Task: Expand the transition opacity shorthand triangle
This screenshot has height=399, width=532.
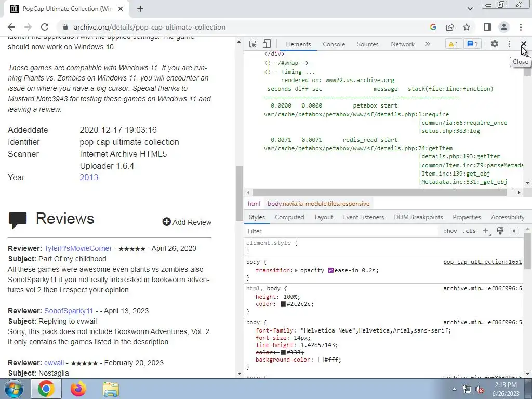Action: click(x=296, y=270)
